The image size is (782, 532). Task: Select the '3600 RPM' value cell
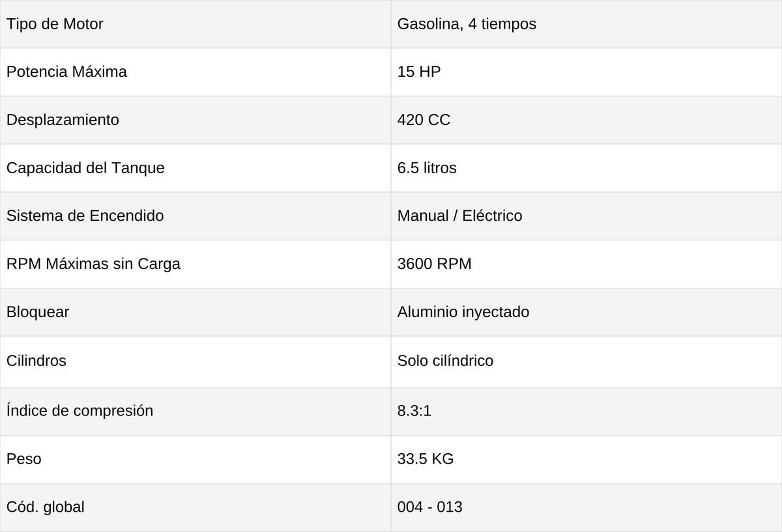(x=586, y=264)
